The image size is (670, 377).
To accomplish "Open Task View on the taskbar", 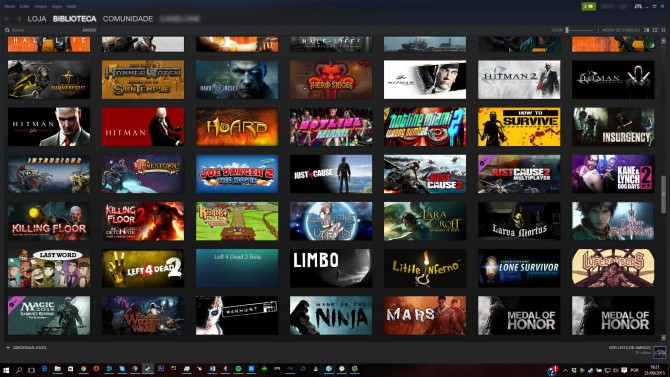I will [x=31, y=369].
